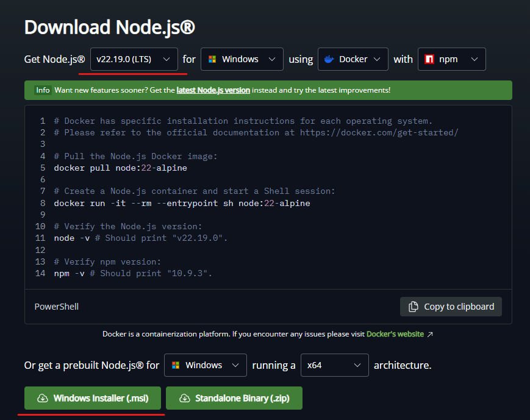The image size is (530, 420).
Task: Open the prebuilt Windows OS dropdown
Action: tap(205, 365)
